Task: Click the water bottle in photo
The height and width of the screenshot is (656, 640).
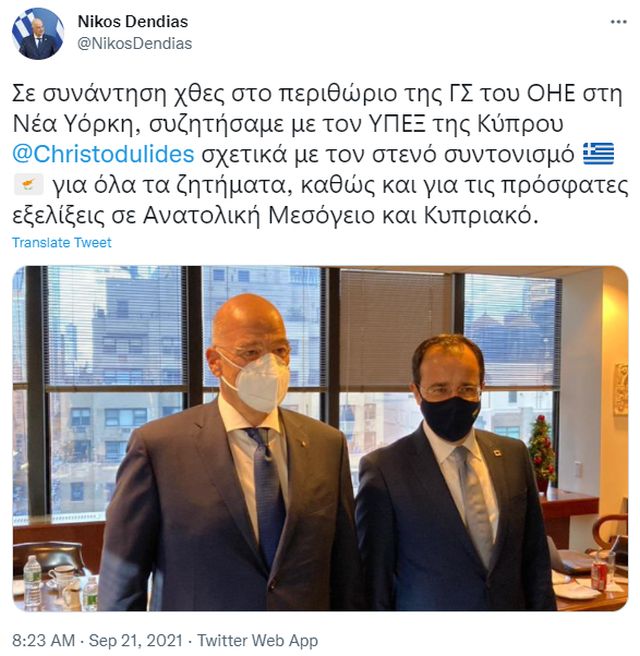Action: (x=32, y=581)
